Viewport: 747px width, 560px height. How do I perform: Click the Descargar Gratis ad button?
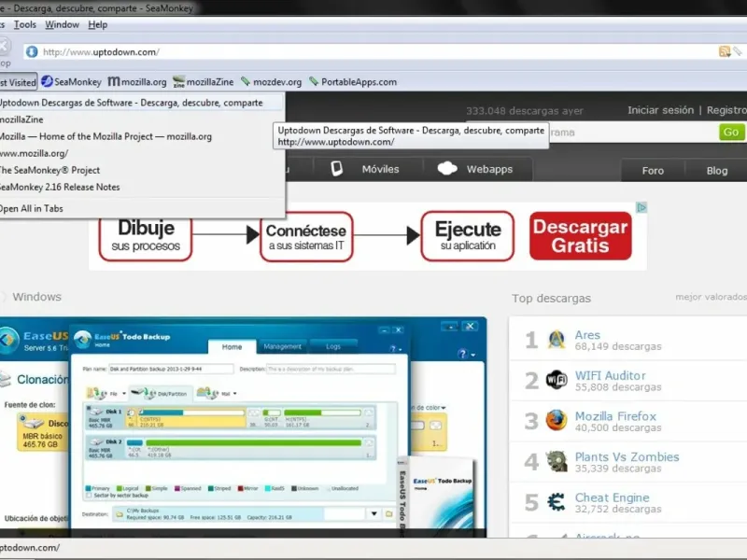pos(580,236)
